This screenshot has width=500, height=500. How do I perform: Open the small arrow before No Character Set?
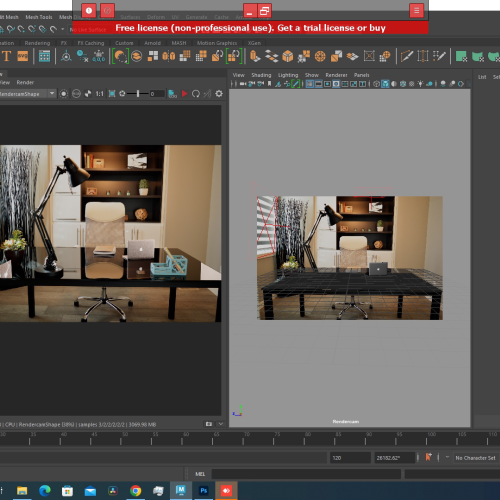click(x=447, y=457)
